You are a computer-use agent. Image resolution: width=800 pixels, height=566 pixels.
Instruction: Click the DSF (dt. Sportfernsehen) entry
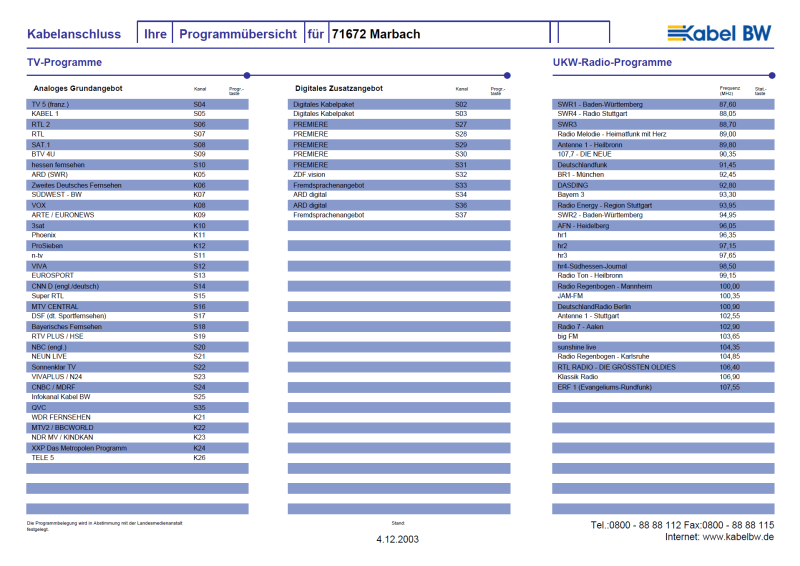point(69,316)
